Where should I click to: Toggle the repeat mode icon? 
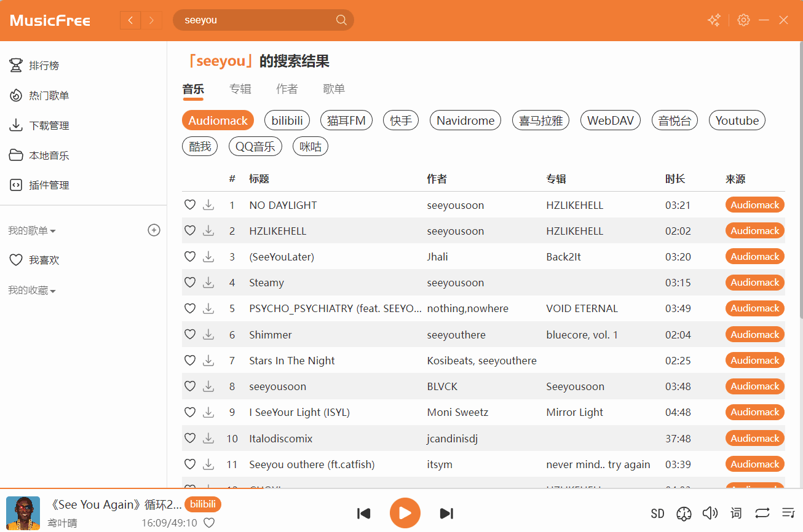click(762, 513)
